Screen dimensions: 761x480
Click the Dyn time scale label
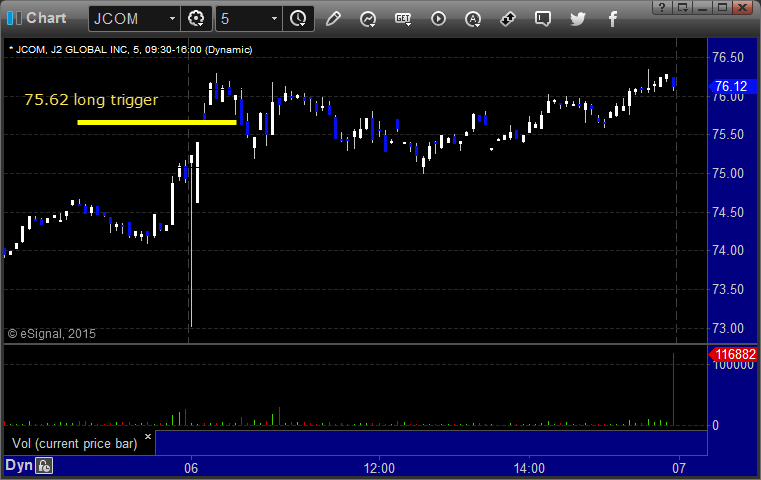click(18, 465)
